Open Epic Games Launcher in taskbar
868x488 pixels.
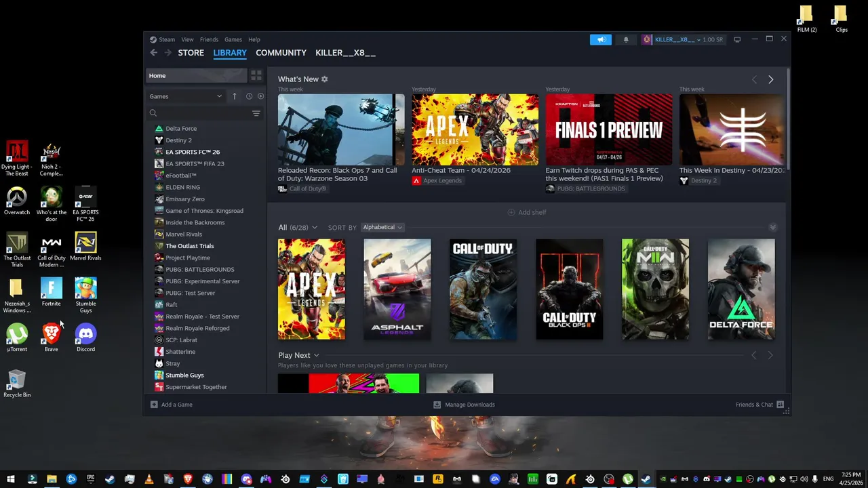(90, 479)
